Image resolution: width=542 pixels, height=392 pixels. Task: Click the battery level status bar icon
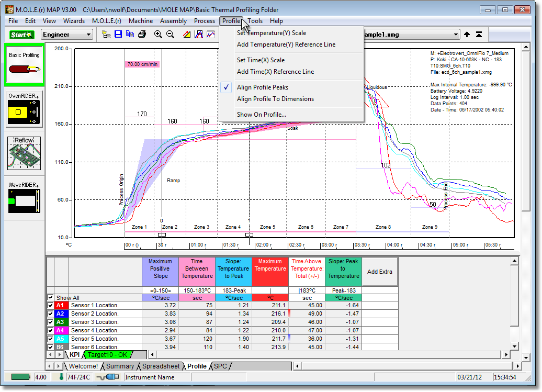coord(20,377)
